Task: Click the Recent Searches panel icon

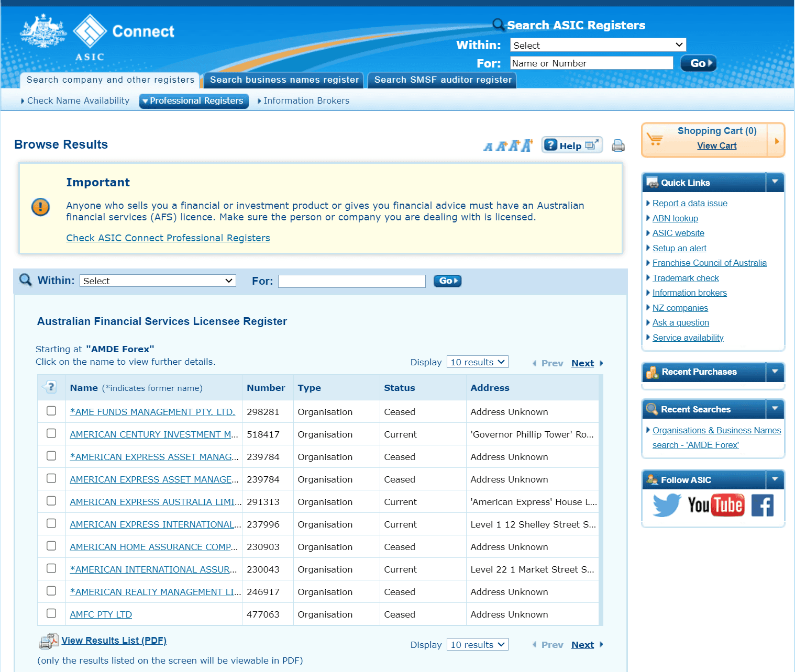Action: click(x=653, y=409)
